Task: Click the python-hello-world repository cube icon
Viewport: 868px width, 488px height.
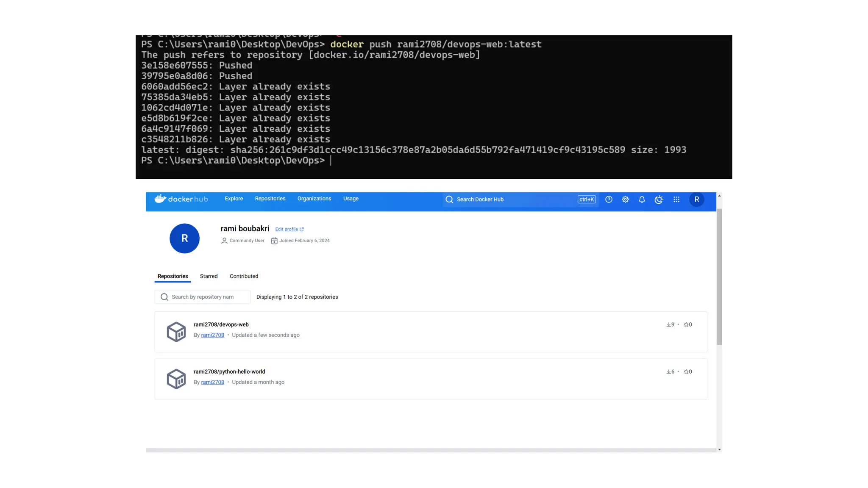Action: click(176, 379)
